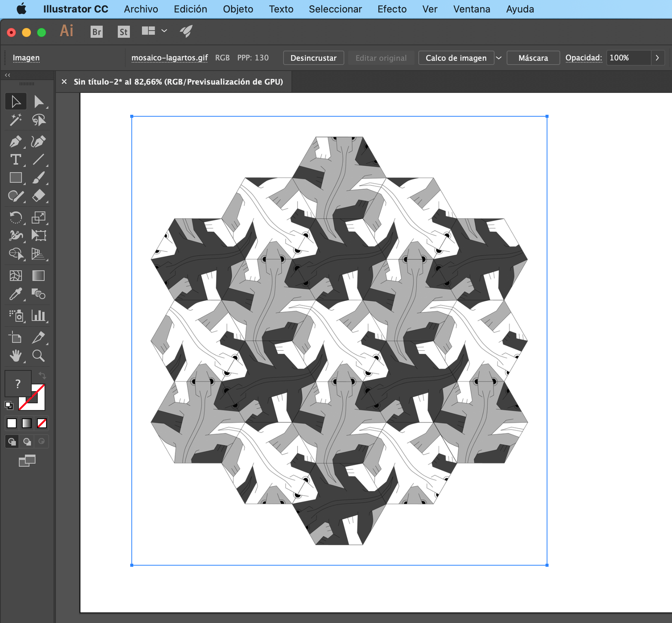Select the Paintbrush tool

[39, 177]
